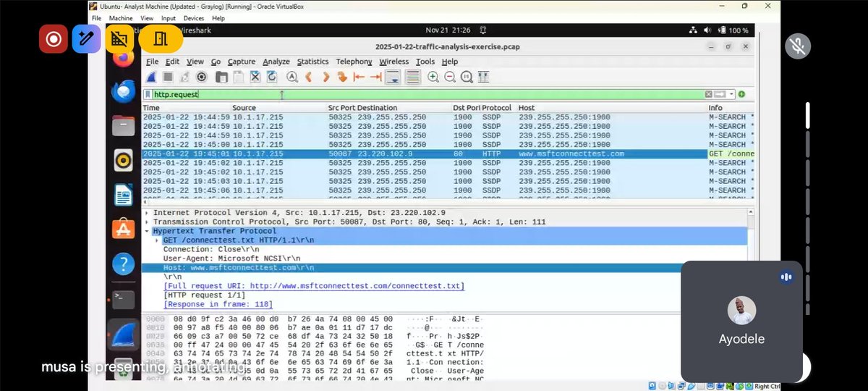The image size is (868, 391).
Task: Click the display filter bookmark icon
Action: click(148, 94)
